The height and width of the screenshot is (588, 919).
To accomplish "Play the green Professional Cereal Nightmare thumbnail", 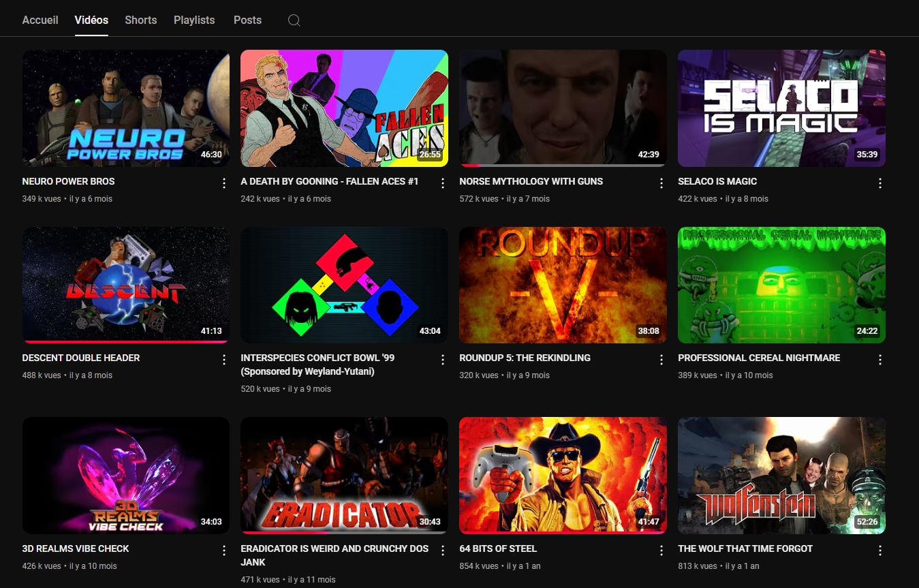I will click(x=782, y=285).
